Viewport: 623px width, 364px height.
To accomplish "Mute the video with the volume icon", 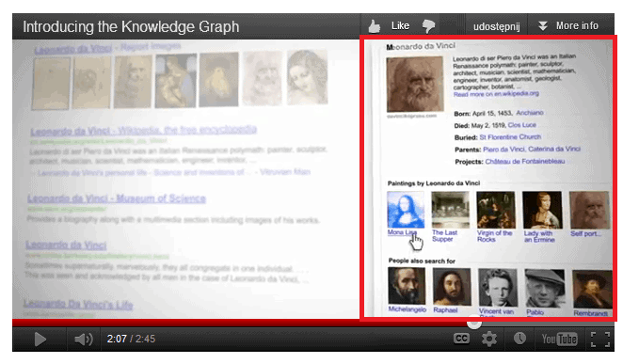I will 84,339.
